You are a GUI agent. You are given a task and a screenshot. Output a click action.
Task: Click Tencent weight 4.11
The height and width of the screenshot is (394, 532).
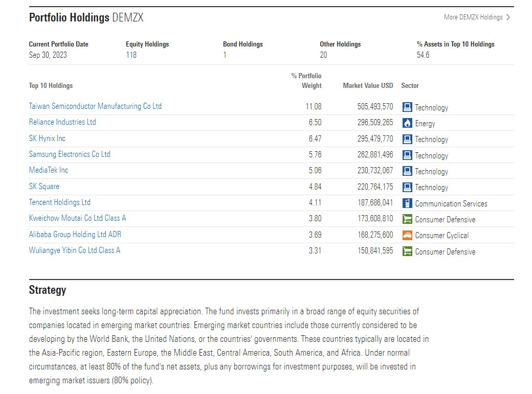coord(315,203)
